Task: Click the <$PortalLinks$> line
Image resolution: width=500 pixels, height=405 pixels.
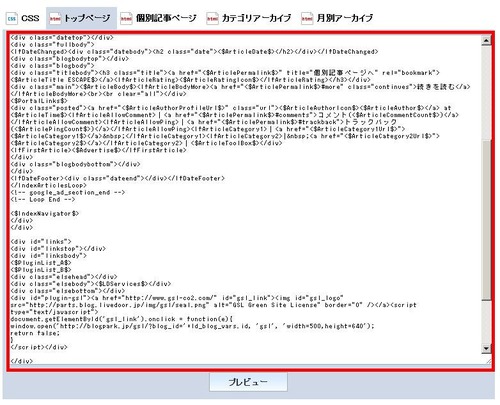Action: click(39, 101)
